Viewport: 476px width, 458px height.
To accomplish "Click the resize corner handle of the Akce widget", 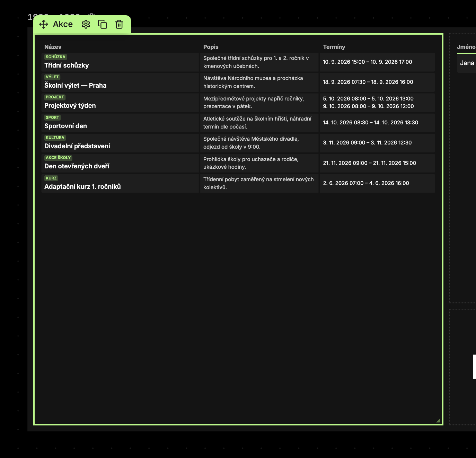I will pyautogui.click(x=438, y=421).
